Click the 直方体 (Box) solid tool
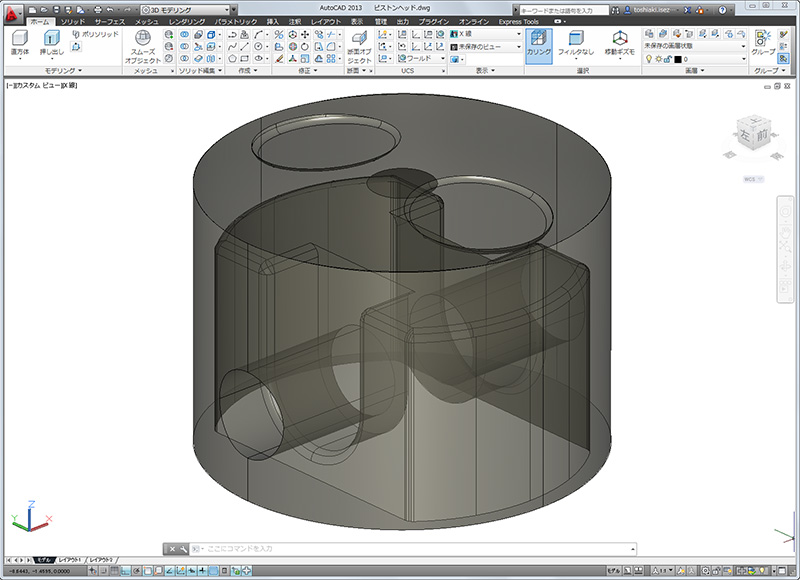 pyautogui.click(x=18, y=41)
